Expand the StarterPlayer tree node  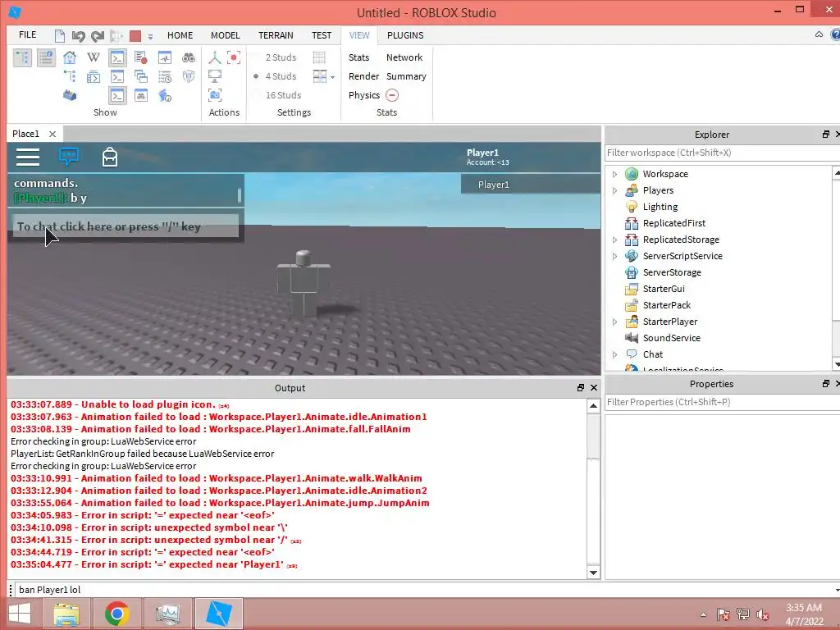pos(614,322)
